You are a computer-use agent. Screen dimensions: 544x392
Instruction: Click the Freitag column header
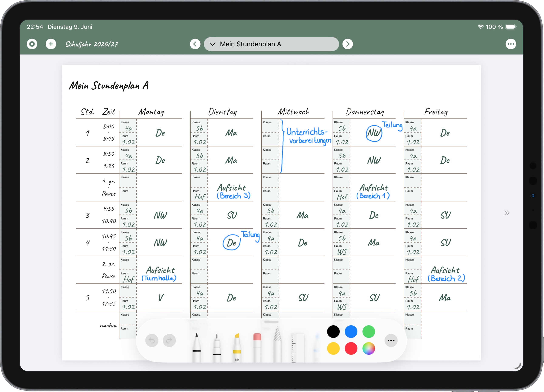436,112
